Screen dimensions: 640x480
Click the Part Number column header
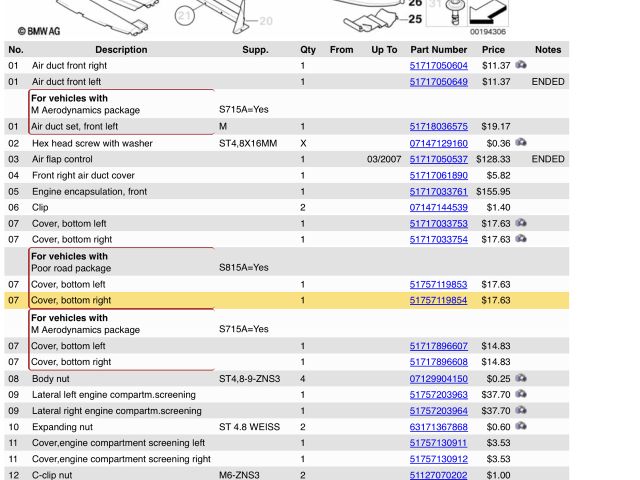438,49
